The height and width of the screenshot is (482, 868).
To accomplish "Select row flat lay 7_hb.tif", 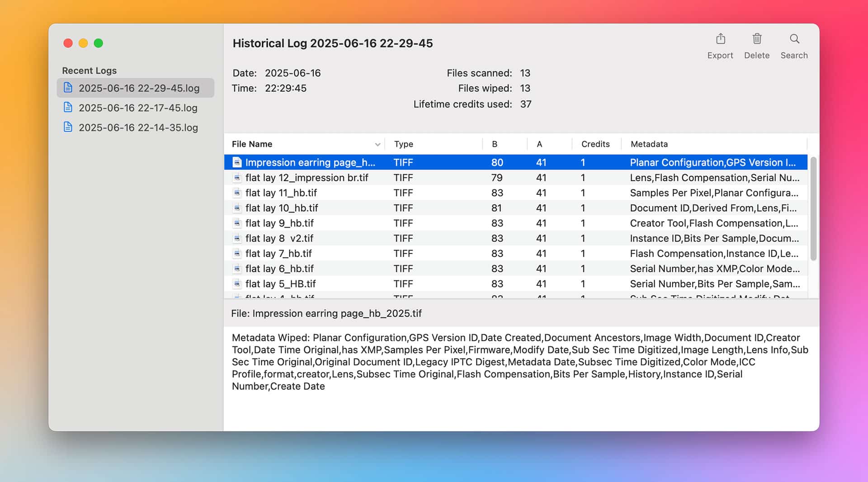I will pos(516,253).
